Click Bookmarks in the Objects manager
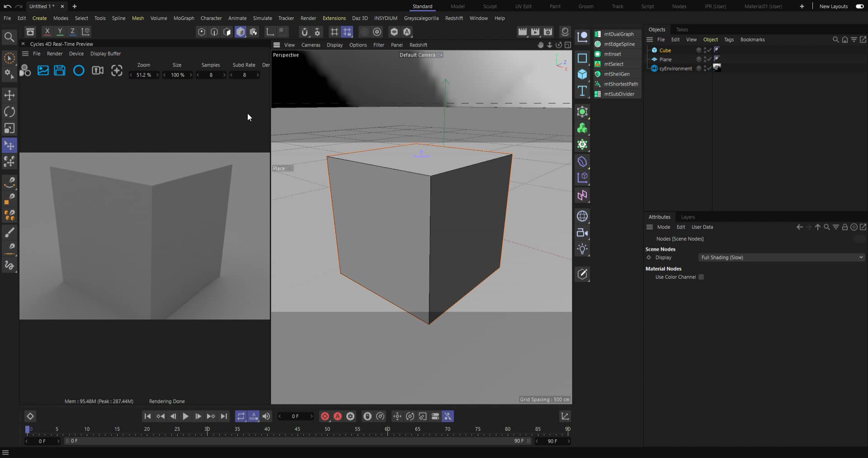Screen dimensions: 868x458 [x=752, y=39]
